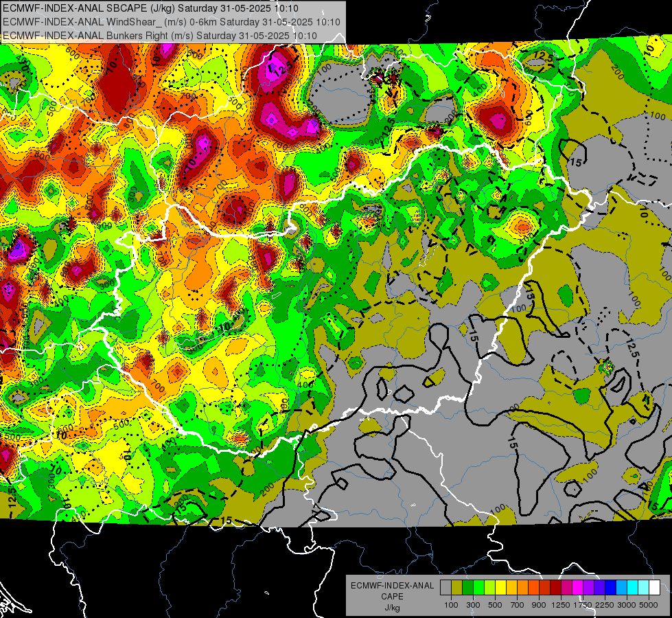
Task: Pick the bright magenta legend swatch before 1750
Action: click(x=578, y=588)
